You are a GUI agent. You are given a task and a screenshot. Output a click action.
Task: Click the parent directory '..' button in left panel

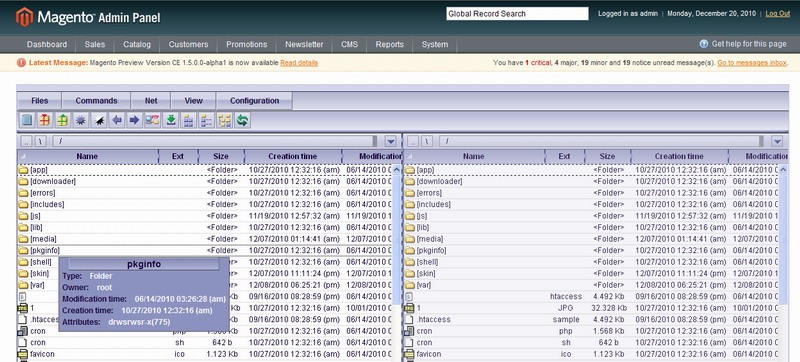(27, 141)
